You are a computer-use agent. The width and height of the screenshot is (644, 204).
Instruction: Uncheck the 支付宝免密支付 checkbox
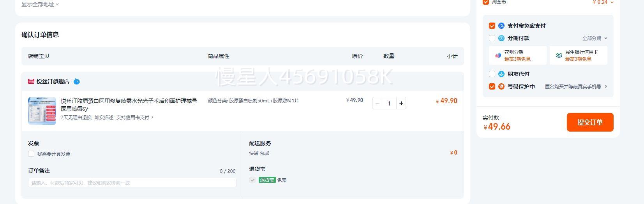point(492,26)
